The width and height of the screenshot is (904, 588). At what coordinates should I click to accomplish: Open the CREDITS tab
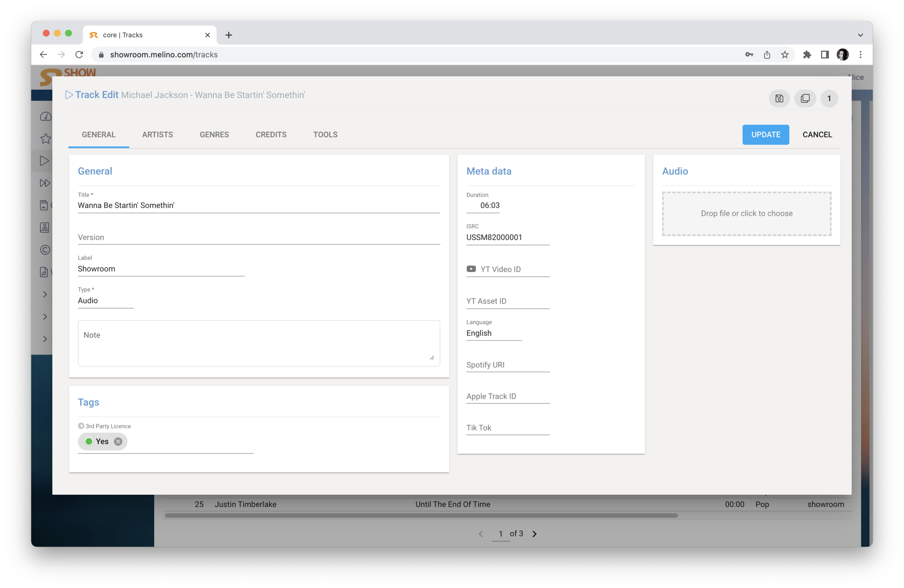click(x=271, y=135)
